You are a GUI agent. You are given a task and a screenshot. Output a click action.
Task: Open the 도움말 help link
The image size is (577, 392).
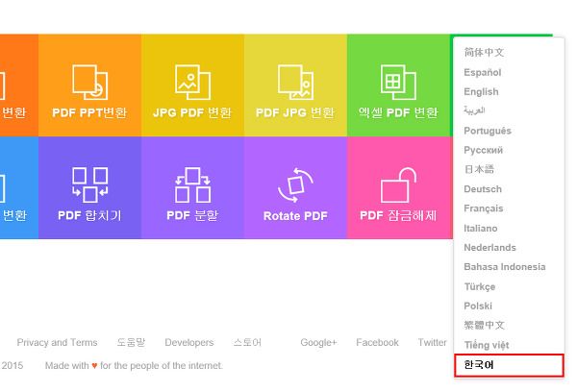click(131, 343)
